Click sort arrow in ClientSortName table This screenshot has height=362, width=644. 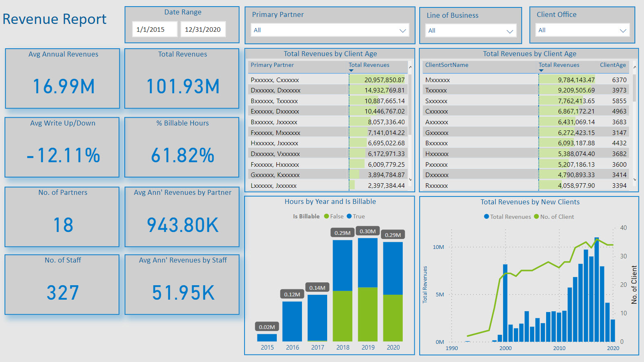coord(541,71)
